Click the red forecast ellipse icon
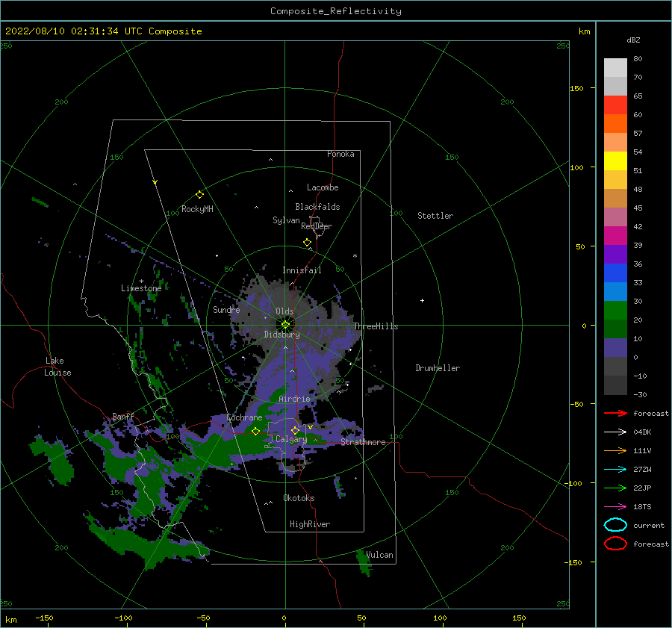The width and height of the screenshot is (672, 628). [x=615, y=544]
